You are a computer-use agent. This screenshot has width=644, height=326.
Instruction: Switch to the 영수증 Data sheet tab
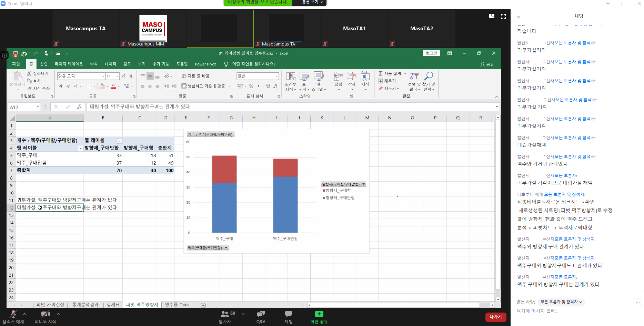coord(177,305)
